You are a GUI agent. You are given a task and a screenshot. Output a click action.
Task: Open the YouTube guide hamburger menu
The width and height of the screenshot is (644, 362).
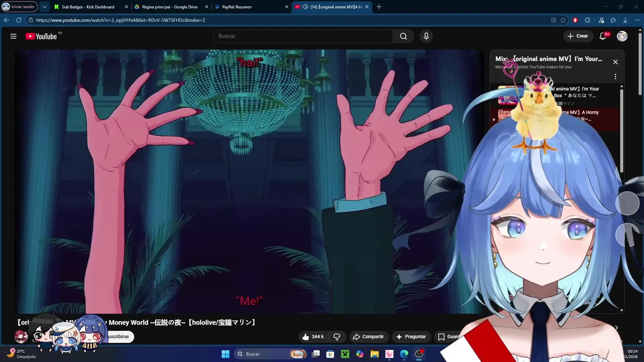(14, 36)
